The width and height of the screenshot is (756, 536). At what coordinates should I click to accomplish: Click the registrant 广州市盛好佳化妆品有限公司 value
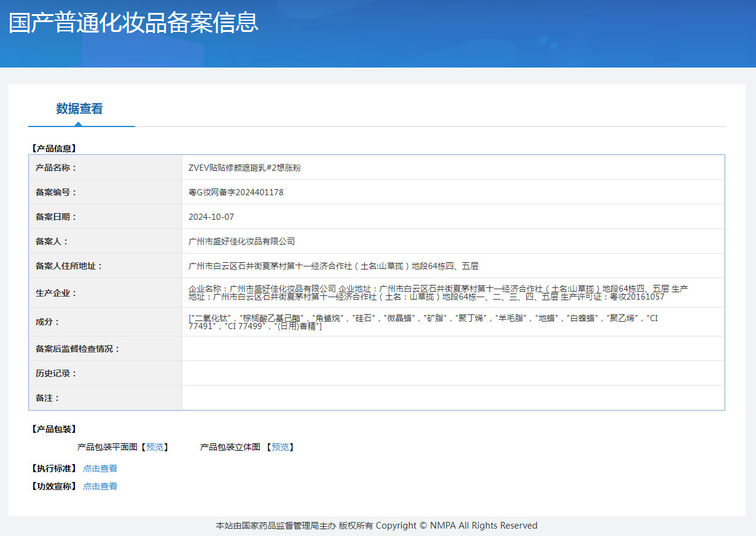pos(242,241)
